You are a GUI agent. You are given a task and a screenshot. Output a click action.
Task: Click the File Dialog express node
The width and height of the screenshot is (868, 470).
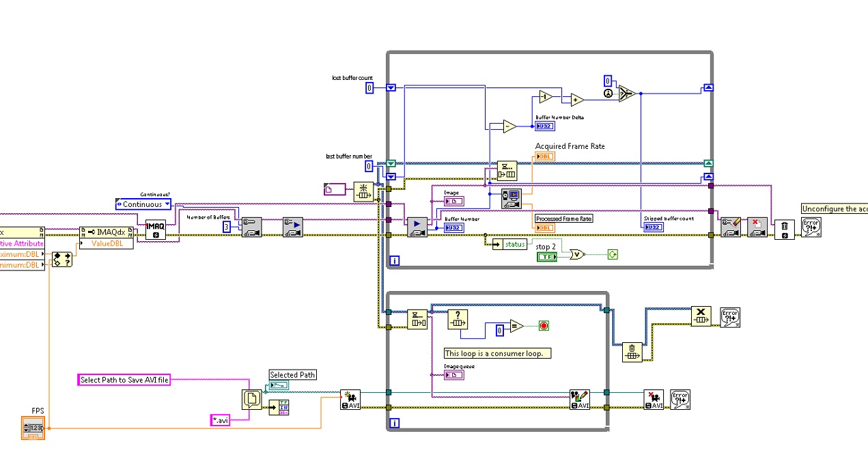point(252,400)
